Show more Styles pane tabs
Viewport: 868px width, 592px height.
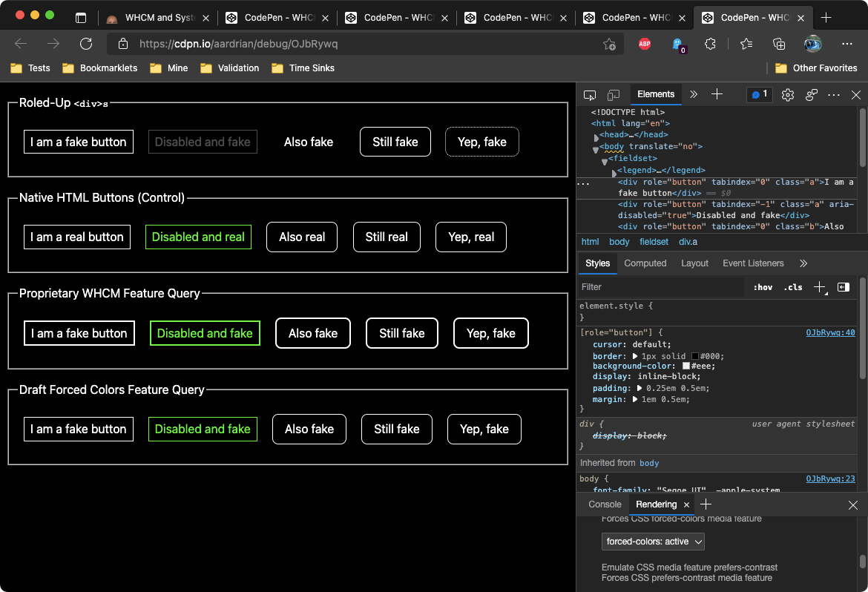click(803, 263)
